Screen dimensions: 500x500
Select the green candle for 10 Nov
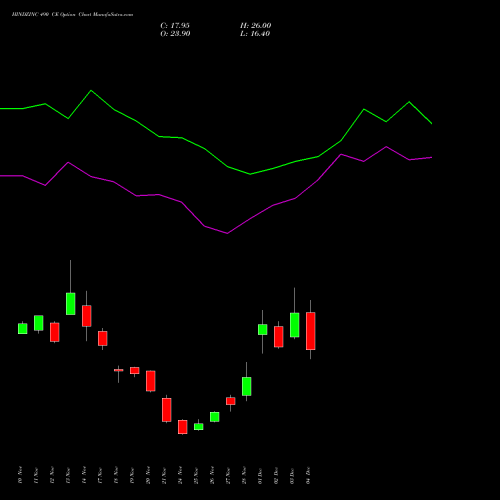[x=23, y=328]
